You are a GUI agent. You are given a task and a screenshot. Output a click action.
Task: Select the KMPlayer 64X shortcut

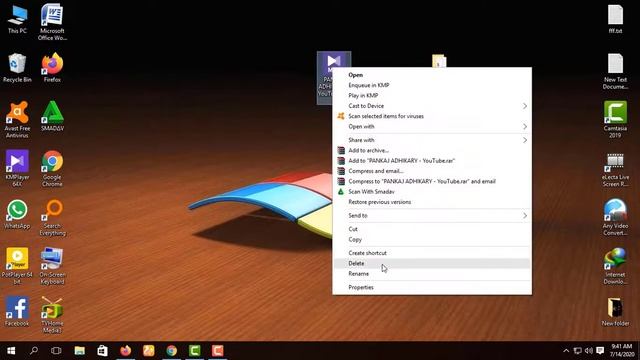point(17,168)
